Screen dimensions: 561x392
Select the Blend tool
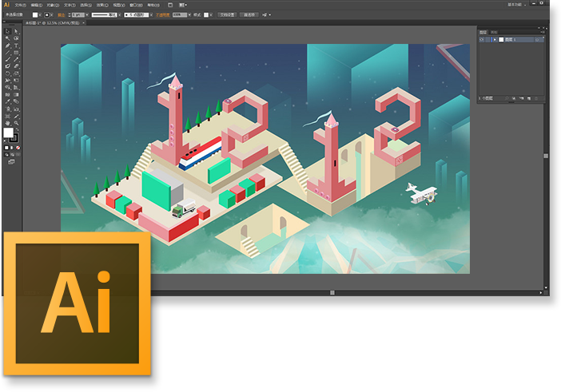[16, 101]
